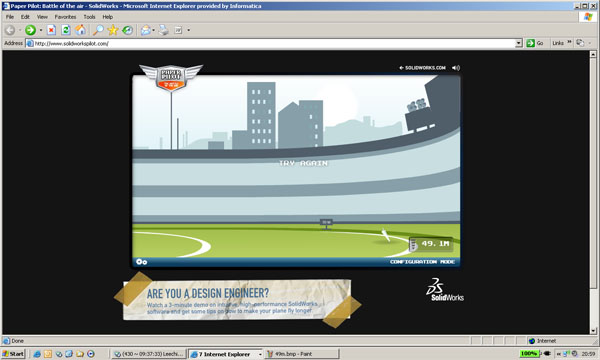Click the red Stop loading icon
The image size is (600, 360).
51,30
